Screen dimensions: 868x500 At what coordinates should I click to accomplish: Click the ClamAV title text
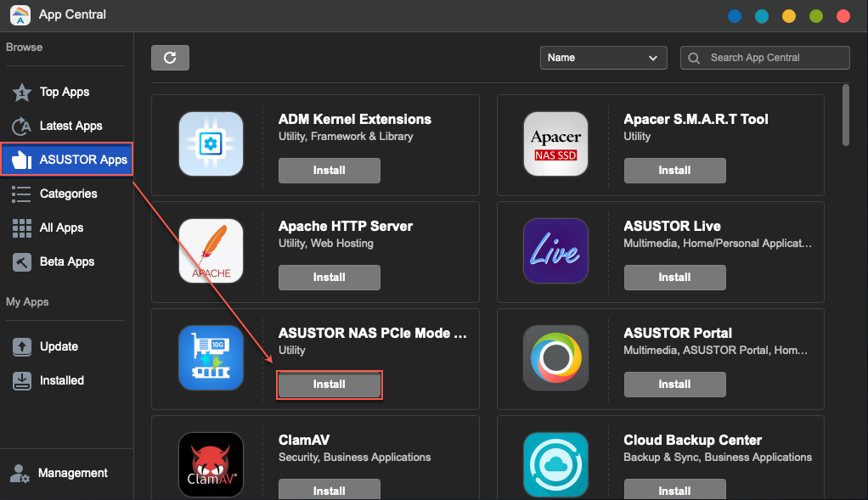click(x=304, y=441)
